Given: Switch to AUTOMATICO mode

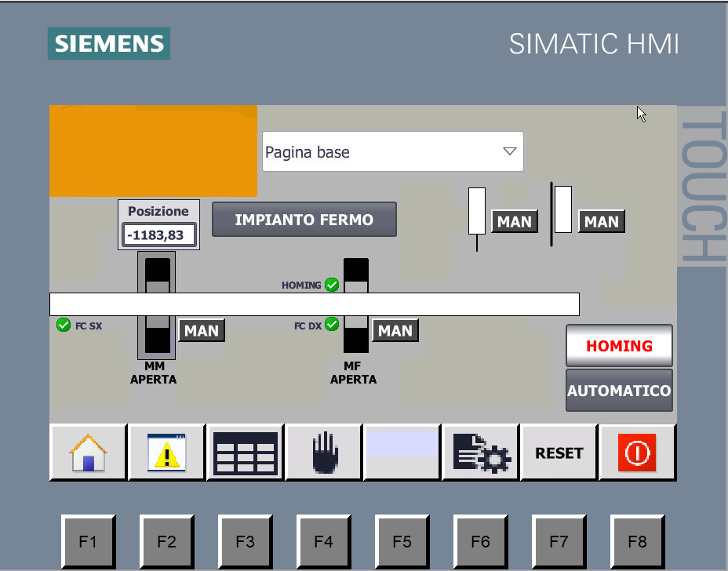Looking at the screenshot, I should pyautogui.click(x=619, y=391).
